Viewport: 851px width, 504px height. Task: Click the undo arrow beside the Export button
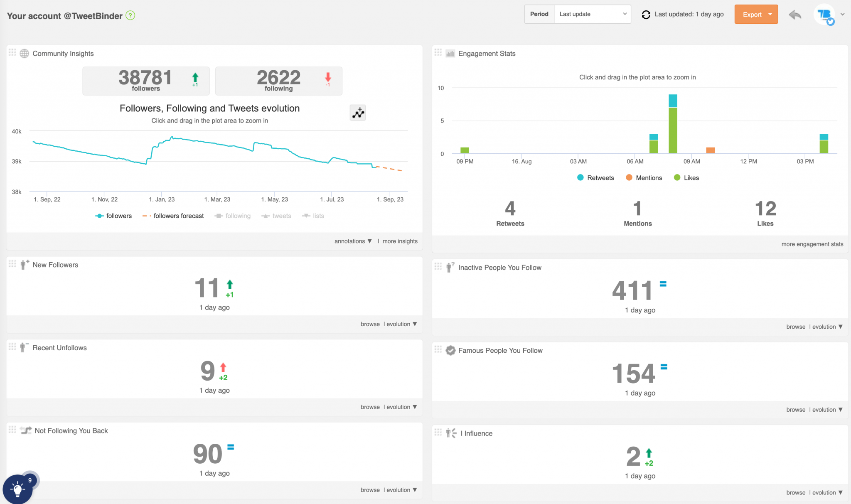(795, 15)
